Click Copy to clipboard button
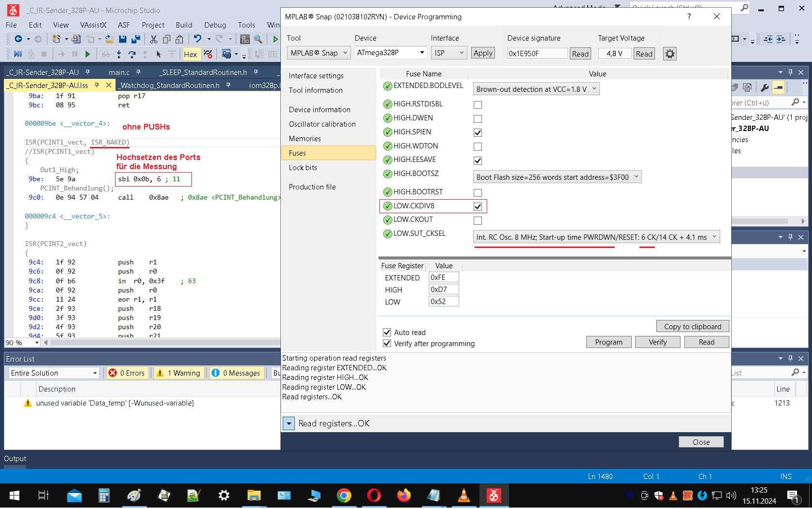This screenshot has height=509, width=812. [693, 326]
